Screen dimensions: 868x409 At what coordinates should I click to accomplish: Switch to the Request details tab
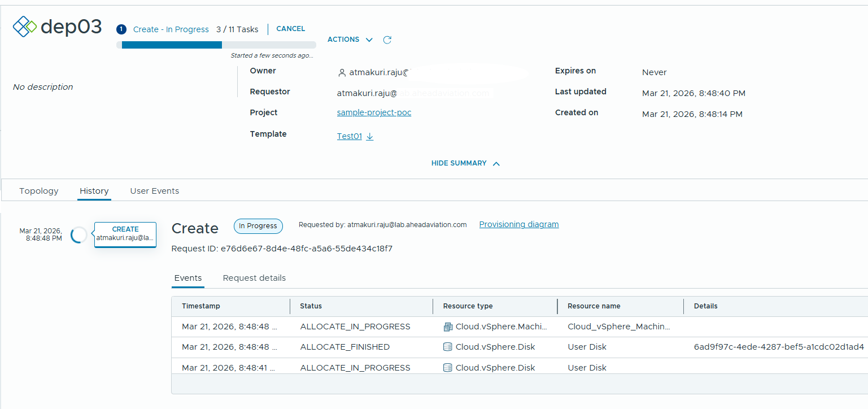click(254, 278)
